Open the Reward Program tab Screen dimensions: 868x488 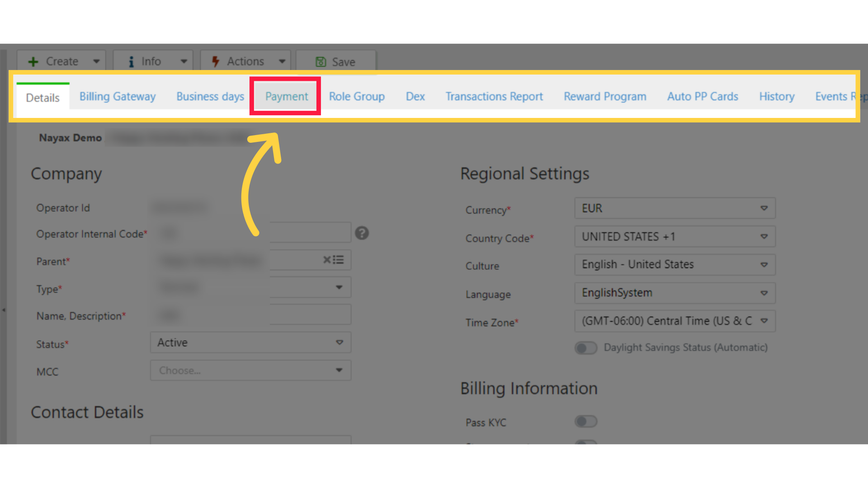click(605, 97)
